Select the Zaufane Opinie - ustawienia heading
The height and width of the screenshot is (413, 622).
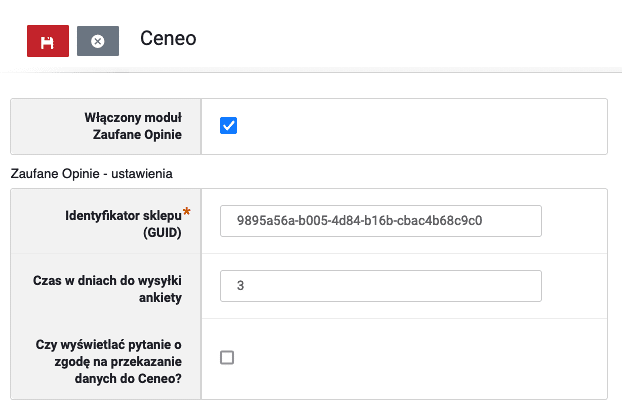click(92, 174)
